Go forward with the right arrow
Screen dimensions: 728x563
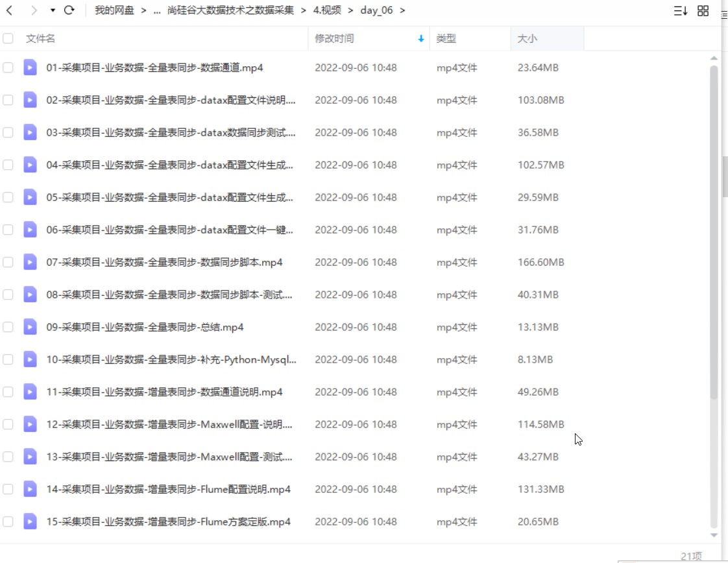[x=34, y=10]
